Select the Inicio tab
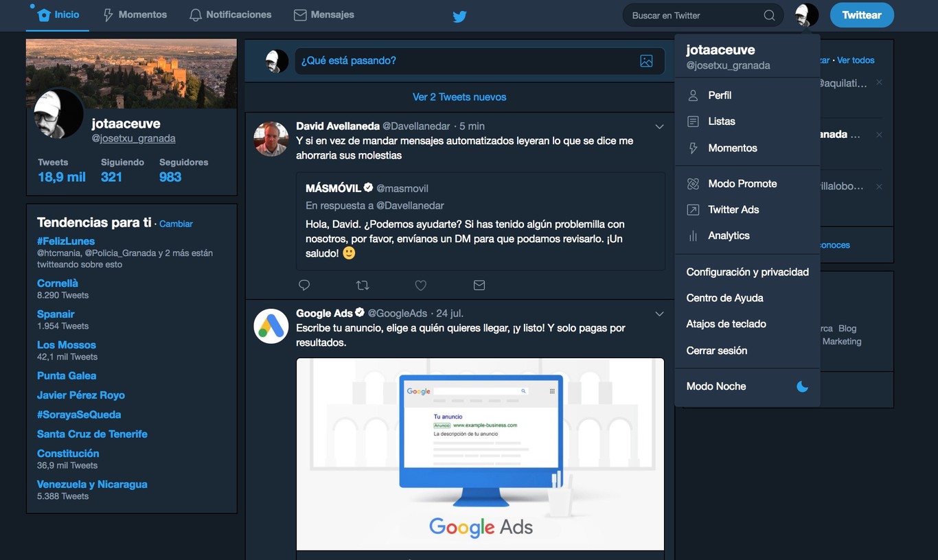The image size is (938, 560). 57,14
